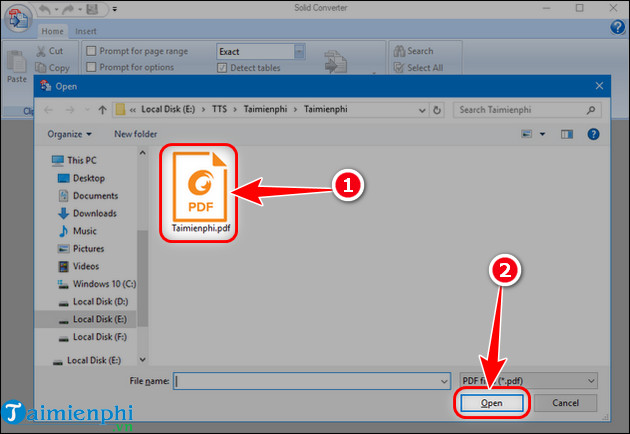Select Downloads in navigation pane
The image size is (630, 434).
tap(87, 213)
